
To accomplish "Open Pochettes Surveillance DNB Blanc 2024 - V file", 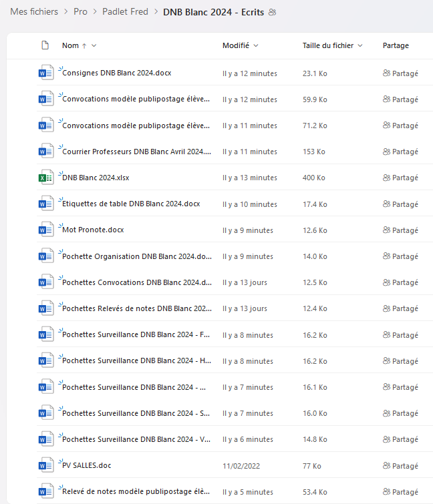I will tap(136, 439).
